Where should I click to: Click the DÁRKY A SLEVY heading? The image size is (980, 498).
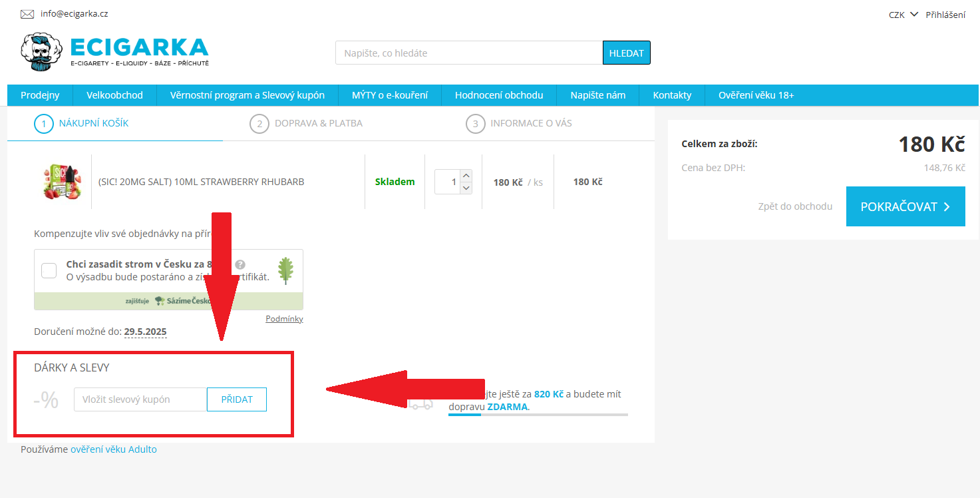tap(72, 368)
